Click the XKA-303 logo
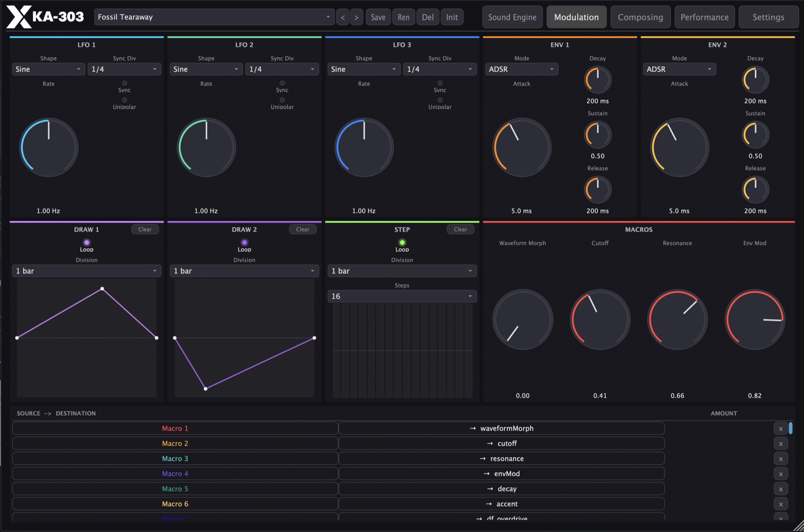Screen dimensions: 804x532 pos(45,17)
